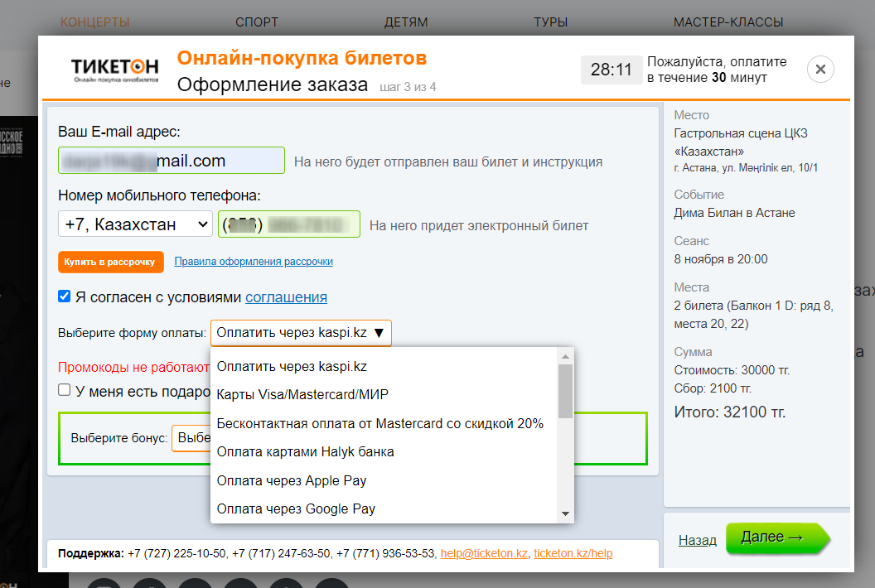Click scroll-down arrow of payment list
The width and height of the screenshot is (875, 588).
[565, 513]
